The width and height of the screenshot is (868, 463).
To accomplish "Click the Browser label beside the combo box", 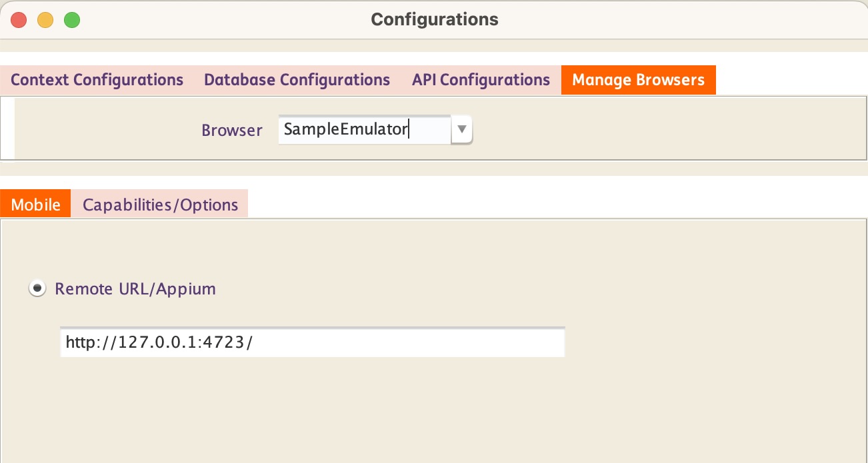I will tap(232, 130).
